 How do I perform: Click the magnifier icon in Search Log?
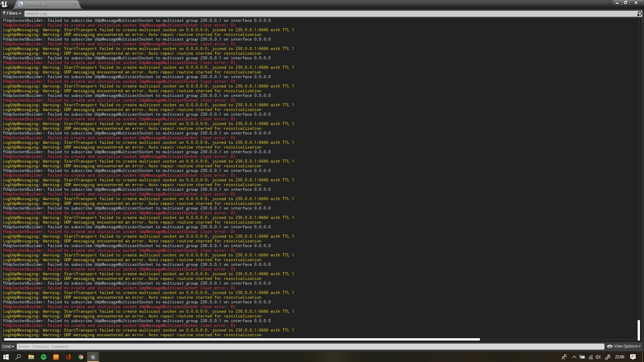pyautogui.click(x=639, y=14)
